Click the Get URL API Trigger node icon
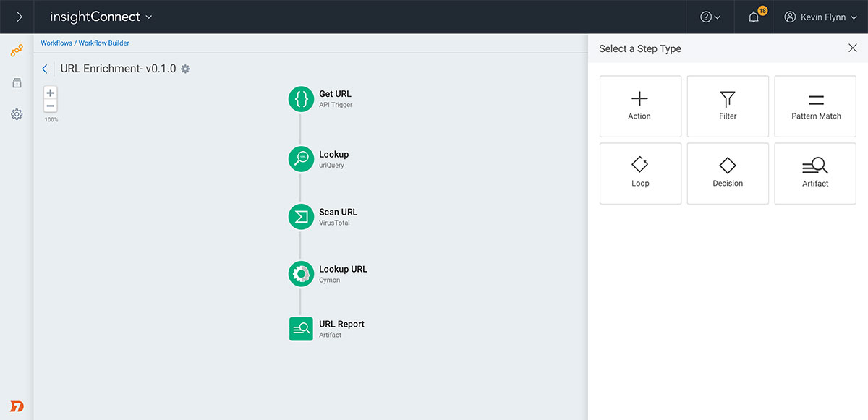 301,99
